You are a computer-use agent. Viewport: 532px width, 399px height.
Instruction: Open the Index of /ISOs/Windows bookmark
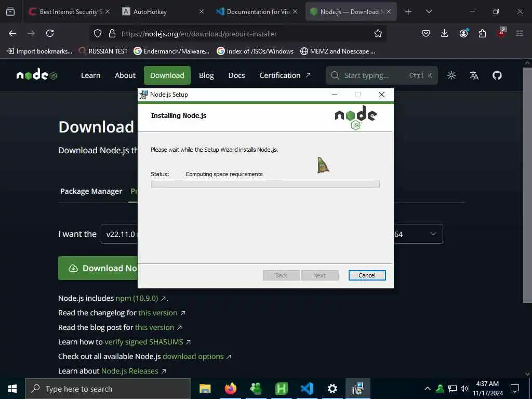click(255, 51)
